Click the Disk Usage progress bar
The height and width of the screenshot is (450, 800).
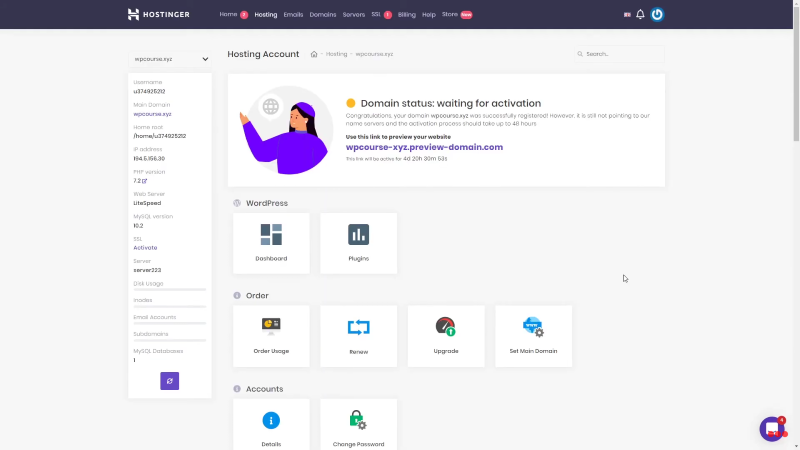point(170,290)
